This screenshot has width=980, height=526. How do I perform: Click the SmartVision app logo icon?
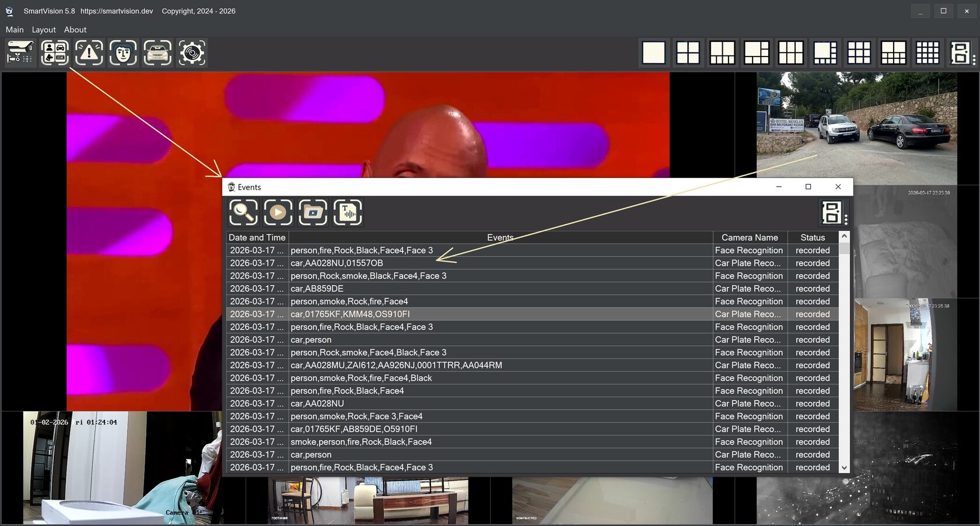(x=9, y=11)
